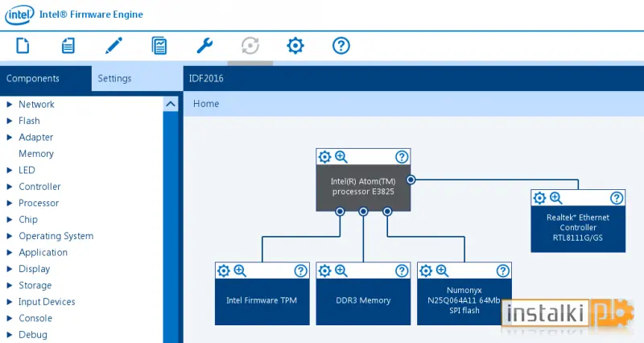
Task: Open the gear settings toolbar icon
Action: click(x=295, y=46)
